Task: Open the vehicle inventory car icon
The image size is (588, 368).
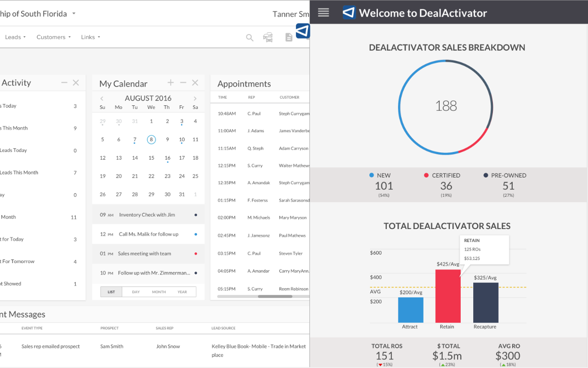Action: 268,37
